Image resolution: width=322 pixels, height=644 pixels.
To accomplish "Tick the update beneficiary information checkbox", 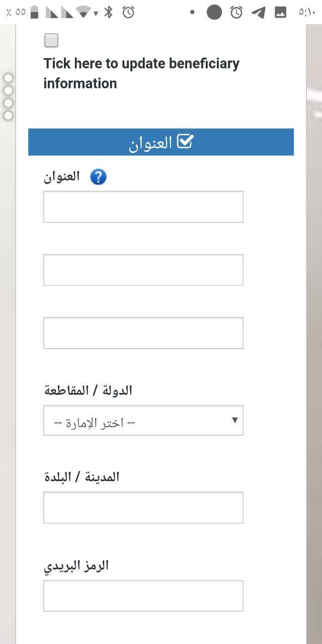I will (51, 40).
